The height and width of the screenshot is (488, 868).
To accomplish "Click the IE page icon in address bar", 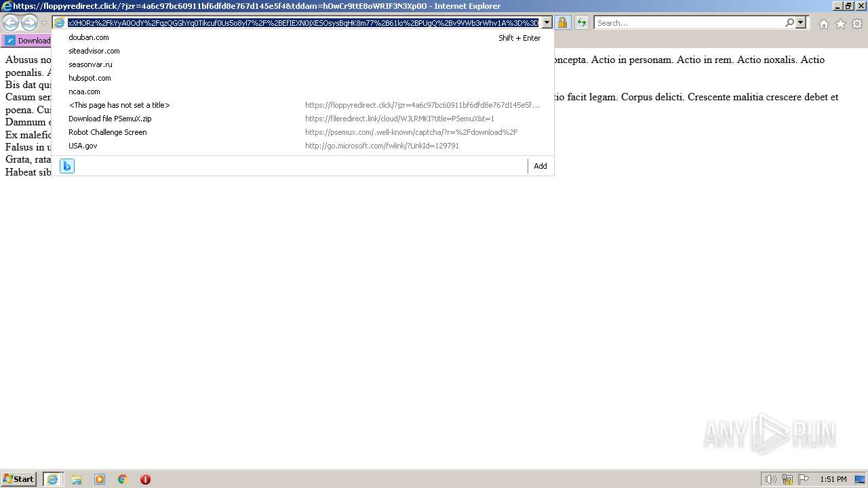I will (60, 22).
